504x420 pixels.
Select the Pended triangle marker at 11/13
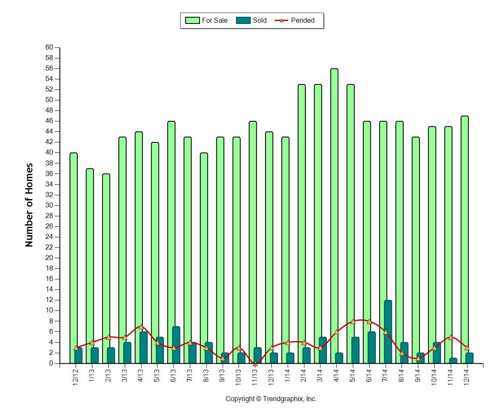[x=255, y=364]
